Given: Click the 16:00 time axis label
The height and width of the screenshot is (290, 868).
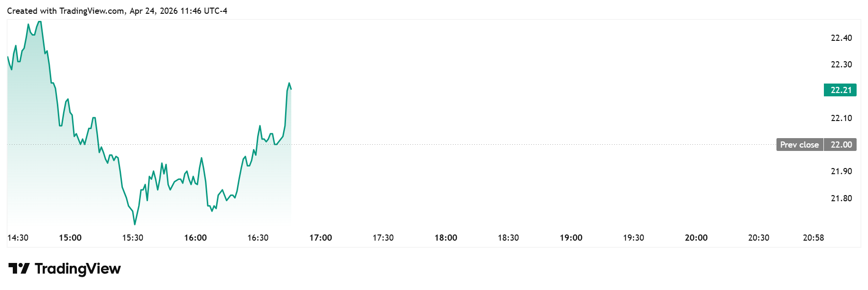Looking at the screenshot, I should point(195,238).
